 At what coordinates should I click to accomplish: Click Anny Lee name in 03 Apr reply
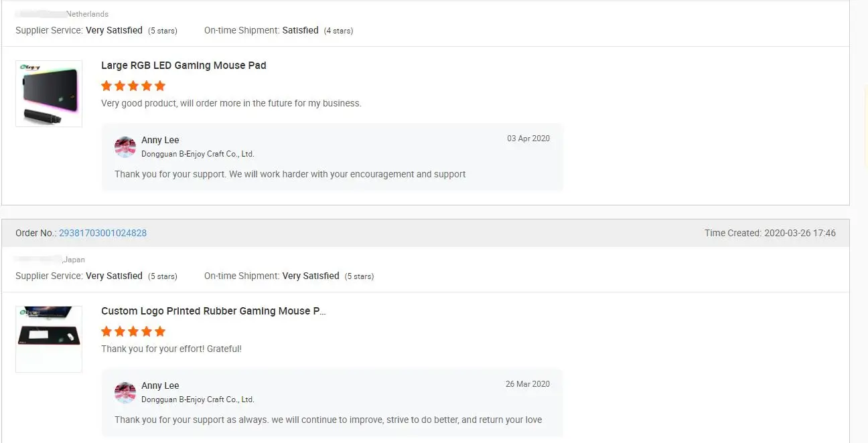(x=160, y=140)
